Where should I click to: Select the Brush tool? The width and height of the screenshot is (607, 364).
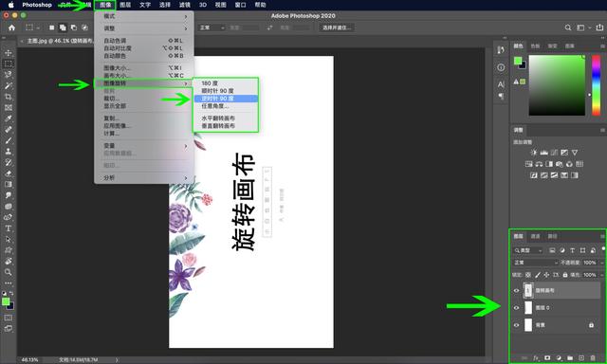click(x=9, y=140)
